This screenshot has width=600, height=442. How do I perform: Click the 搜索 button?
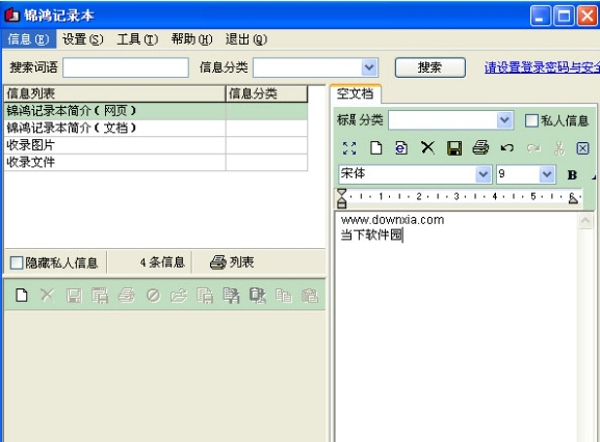(x=430, y=67)
